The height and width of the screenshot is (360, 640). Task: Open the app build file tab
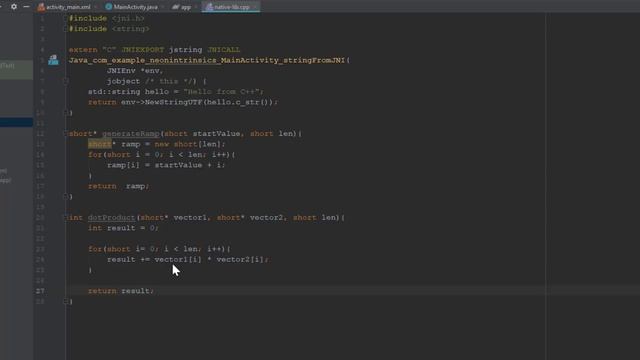point(185,7)
